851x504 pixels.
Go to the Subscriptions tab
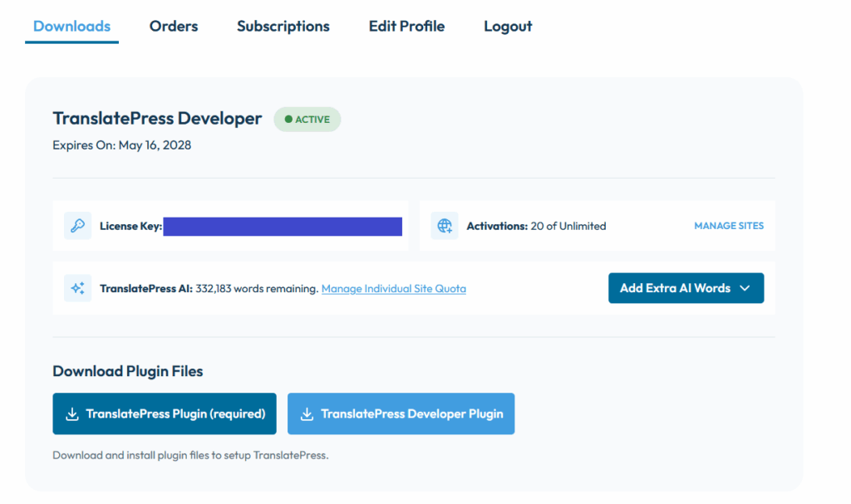[283, 26]
